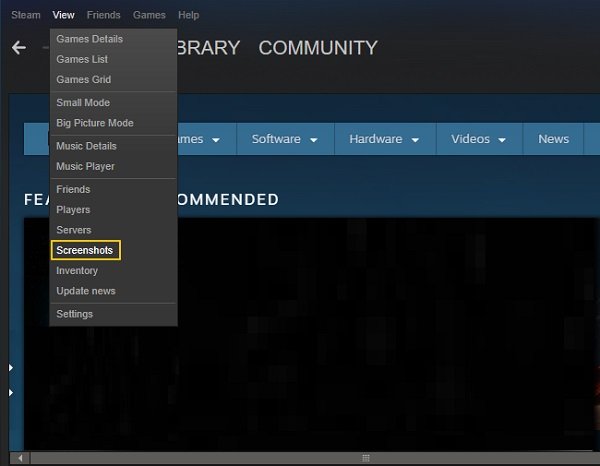Image resolution: width=600 pixels, height=466 pixels.
Task: Open the Steam menu in menu bar
Action: 26,15
